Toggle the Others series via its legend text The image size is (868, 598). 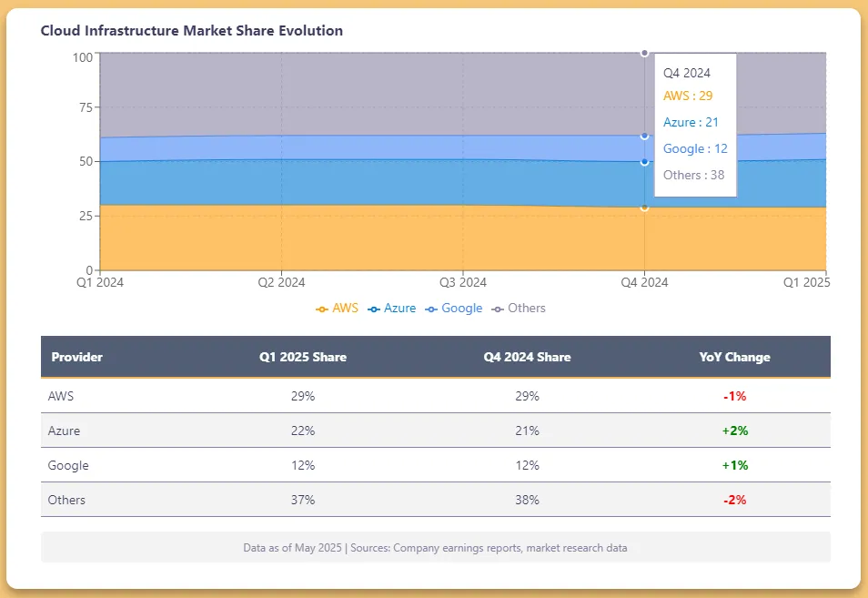pyautogui.click(x=527, y=309)
